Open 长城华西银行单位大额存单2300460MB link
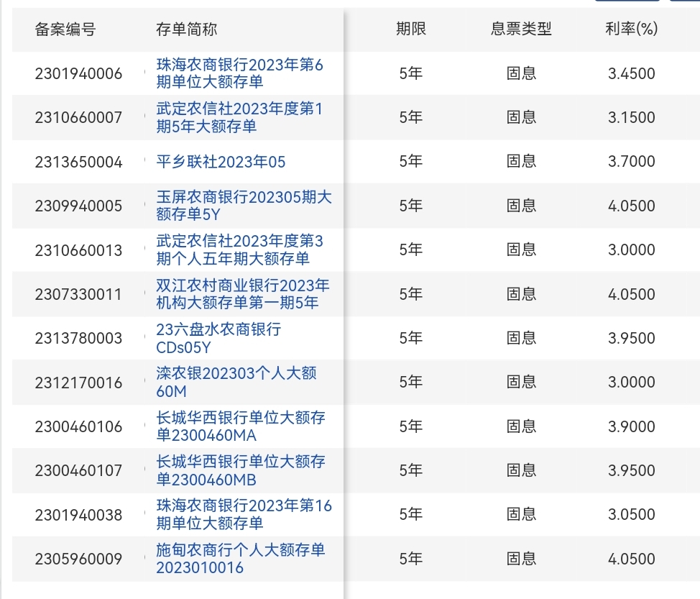The image size is (700, 599). (x=241, y=470)
